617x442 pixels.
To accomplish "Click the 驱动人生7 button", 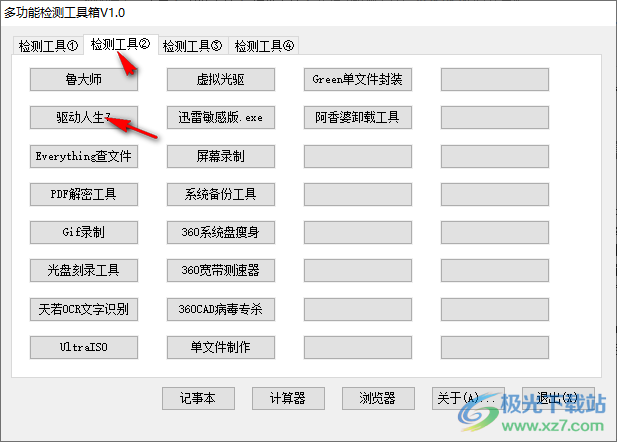I will tap(84, 117).
